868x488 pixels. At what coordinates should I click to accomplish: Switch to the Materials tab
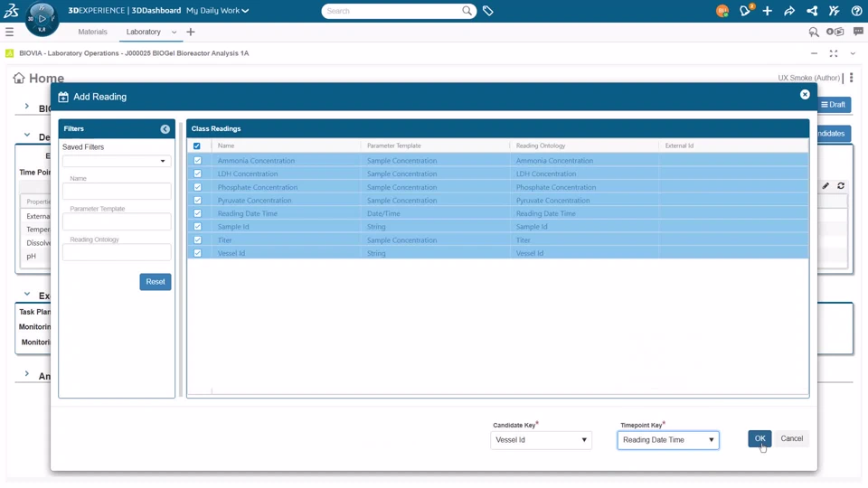[92, 33]
